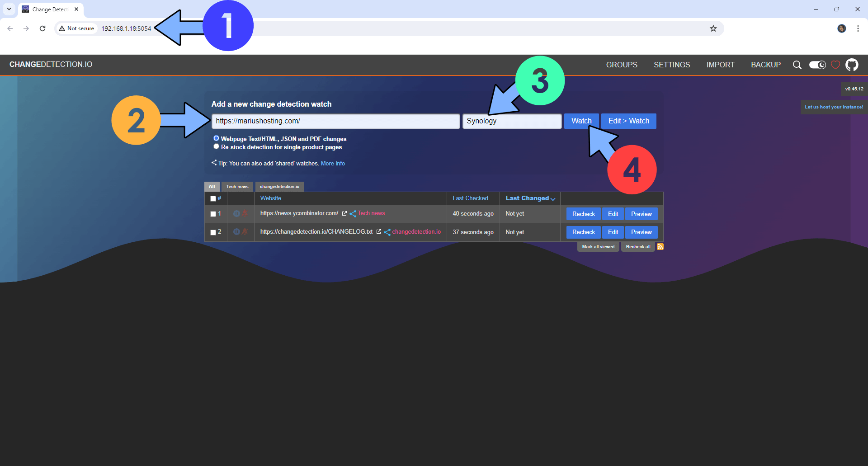Click the '40 seconds ago' cell
Screen dimensions: 868x466
click(473, 214)
